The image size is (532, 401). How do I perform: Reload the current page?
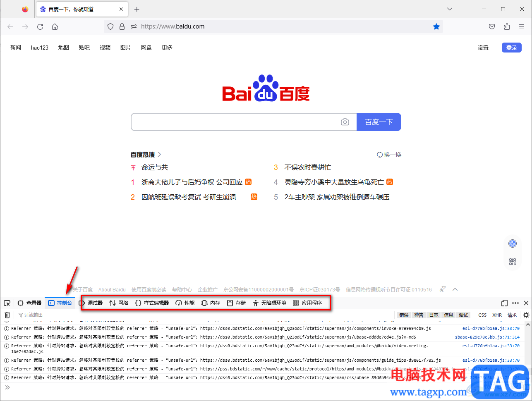click(40, 26)
